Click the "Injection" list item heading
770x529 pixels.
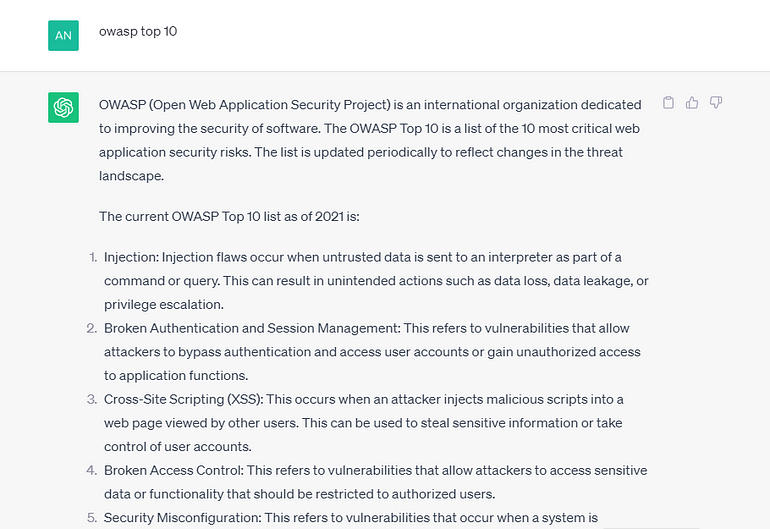130,257
